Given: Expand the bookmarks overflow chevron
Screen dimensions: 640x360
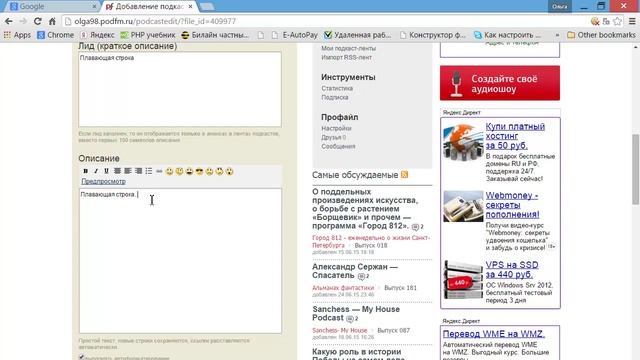Looking at the screenshot, I should pos(557,35).
